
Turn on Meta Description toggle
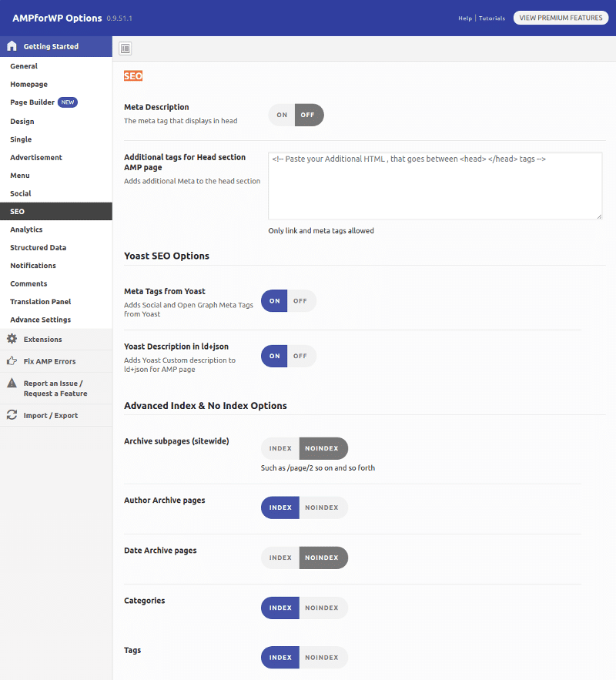pyautogui.click(x=282, y=115)
